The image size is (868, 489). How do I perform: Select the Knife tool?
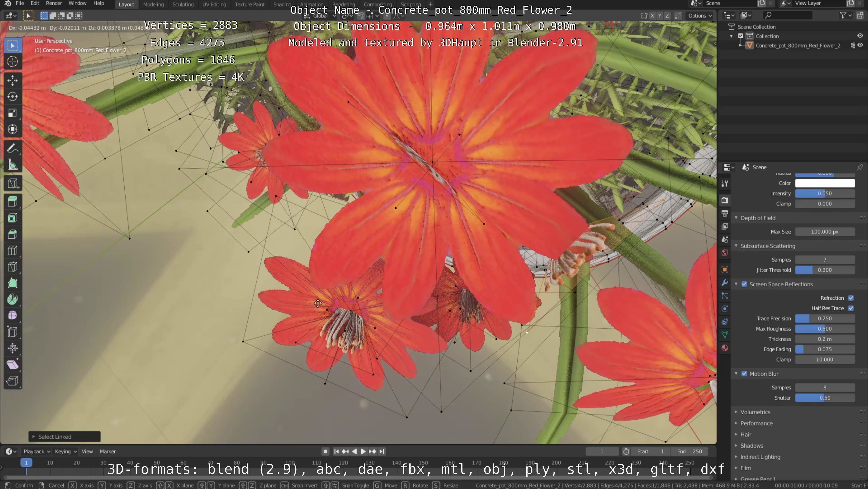tap(13, 267)
